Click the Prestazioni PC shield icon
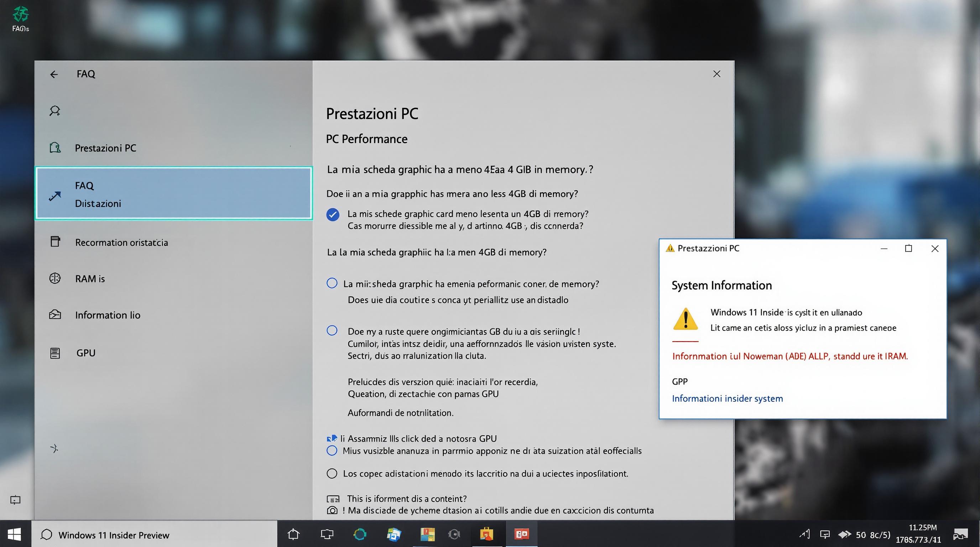Image resolution: width=980 pixels, height=547 pixels. pos(55,147)
